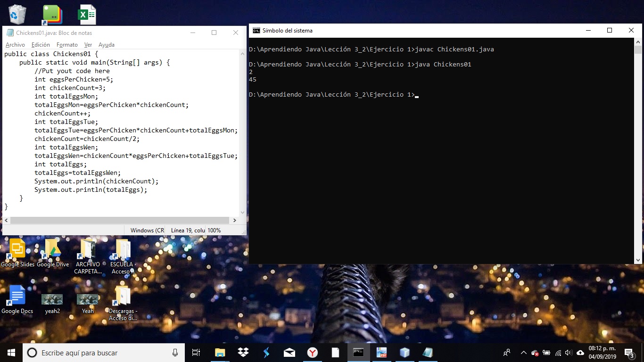The width and height of the screenshot is (644, 362).
Task: Click the taskbar search box
Action: [104, 352]
